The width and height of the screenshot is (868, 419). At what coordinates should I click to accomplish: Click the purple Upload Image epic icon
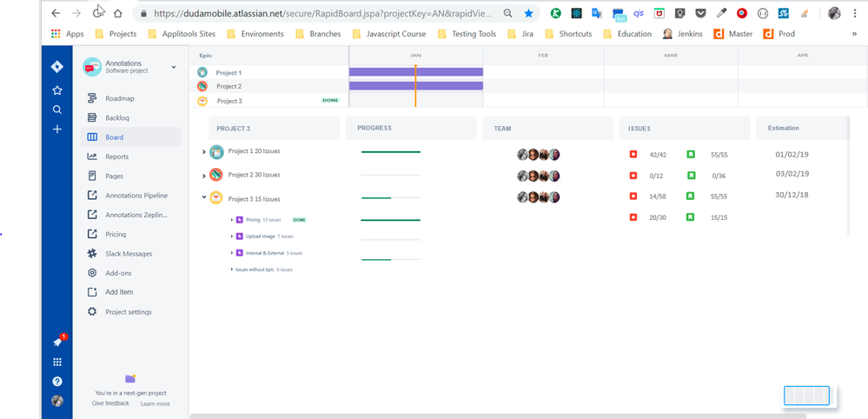pos(240,236)
